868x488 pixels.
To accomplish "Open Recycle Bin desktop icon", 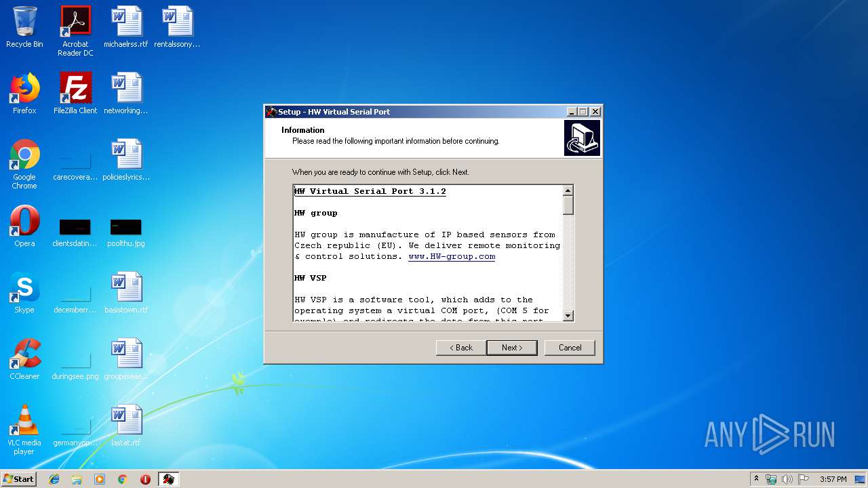I will (x=24, y=27).
